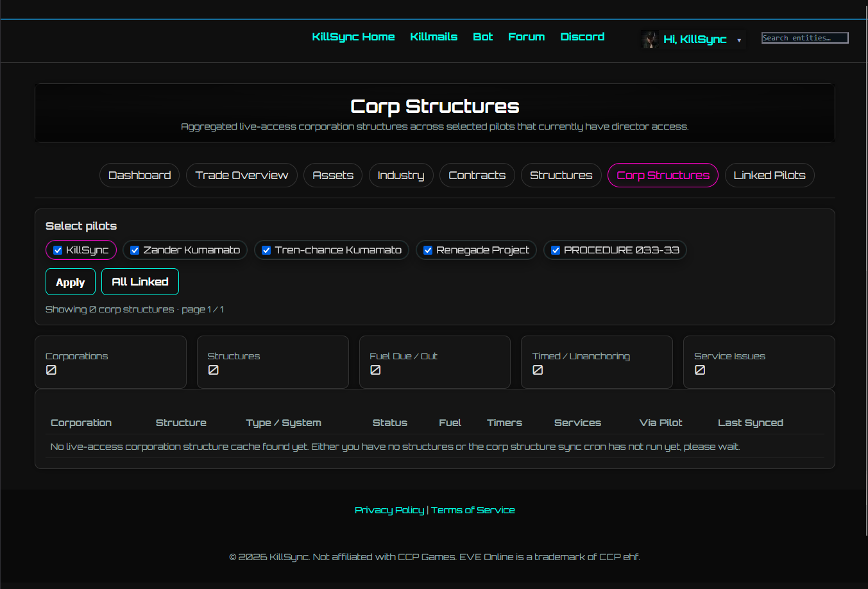This screenshot has height=589, width=868.
Task: Open the Terms of Service link
Action: point(473,510)
